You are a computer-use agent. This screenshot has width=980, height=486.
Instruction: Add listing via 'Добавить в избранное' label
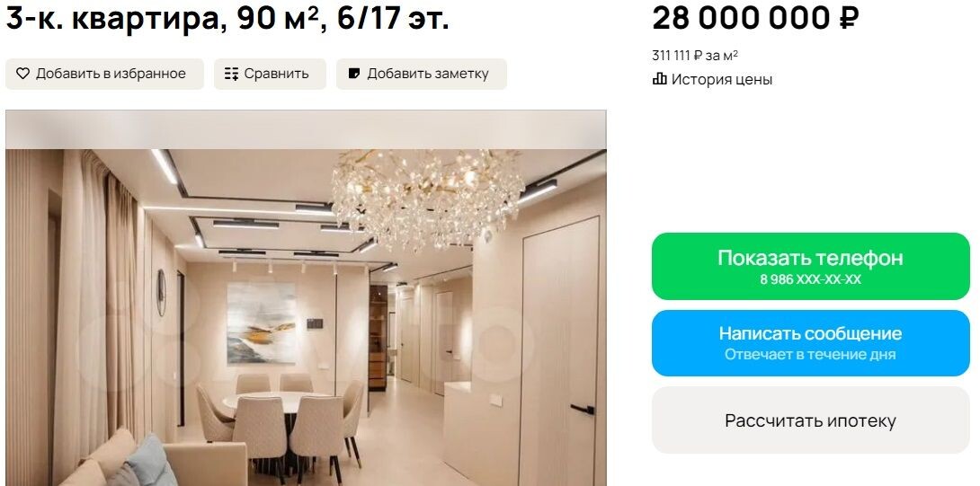[x=111, y=74]
